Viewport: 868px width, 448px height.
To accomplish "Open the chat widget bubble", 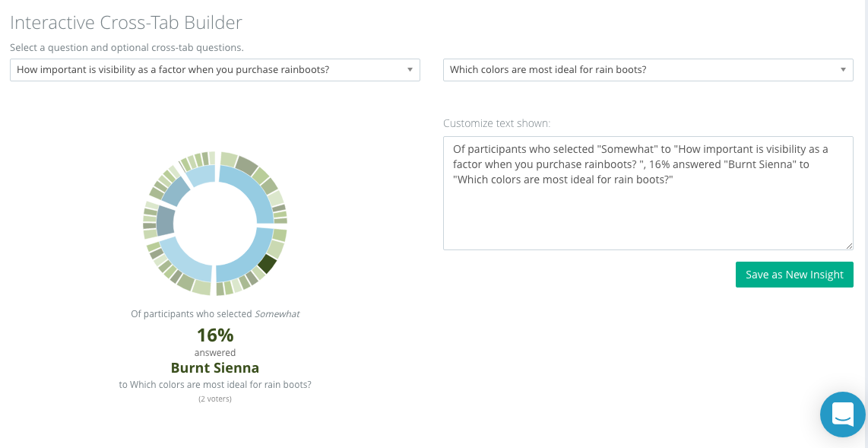I will (x=842, y=415).
